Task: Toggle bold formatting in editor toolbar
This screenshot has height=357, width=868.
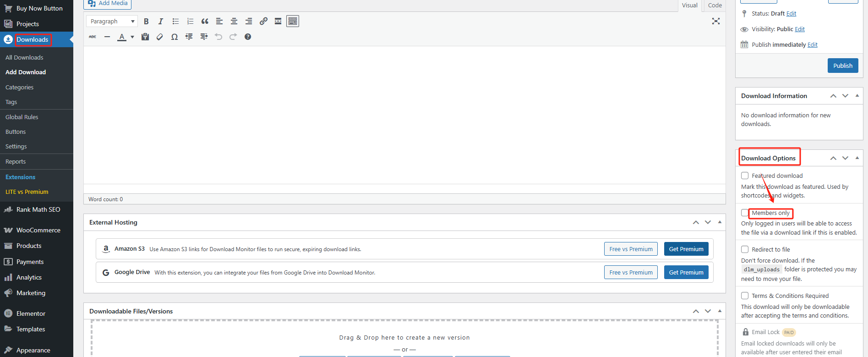Action: pyautogui.click(x=146, y=22)
